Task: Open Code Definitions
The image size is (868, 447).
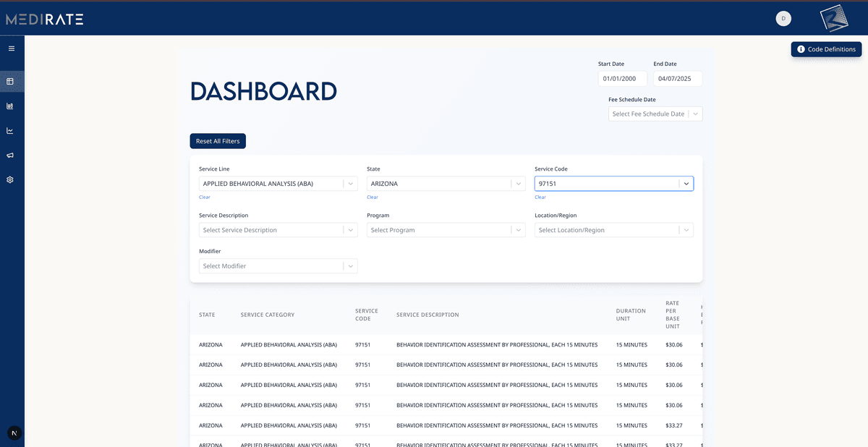Action: (826, 49)
